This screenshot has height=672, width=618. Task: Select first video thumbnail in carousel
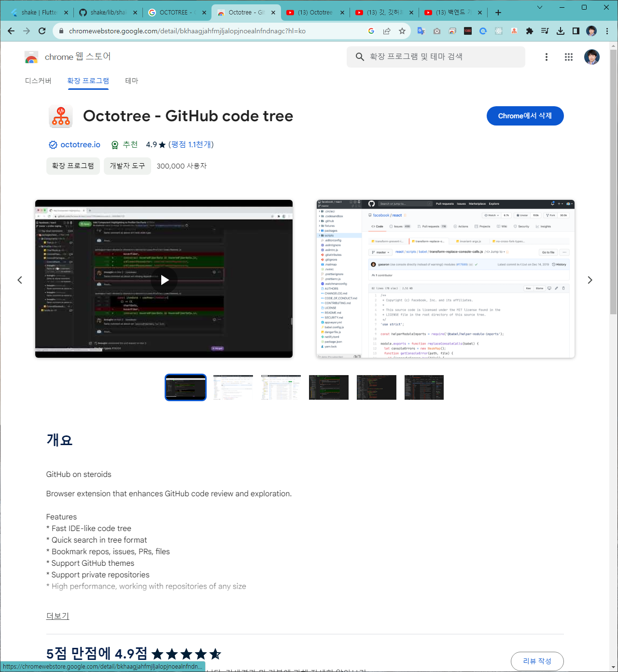coord(185,387)
